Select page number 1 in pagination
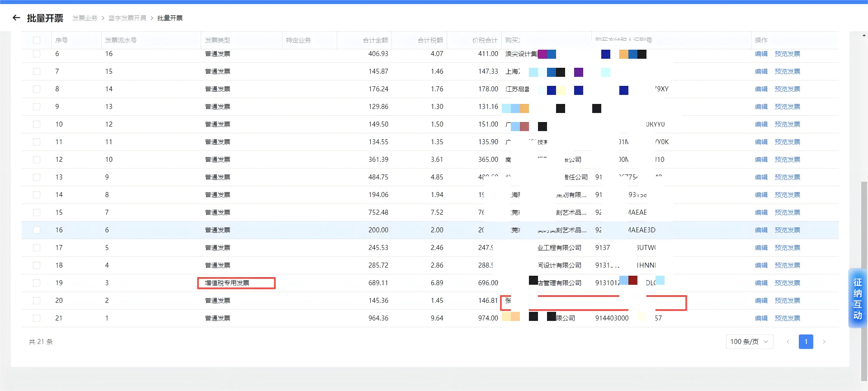 (806, 342)
